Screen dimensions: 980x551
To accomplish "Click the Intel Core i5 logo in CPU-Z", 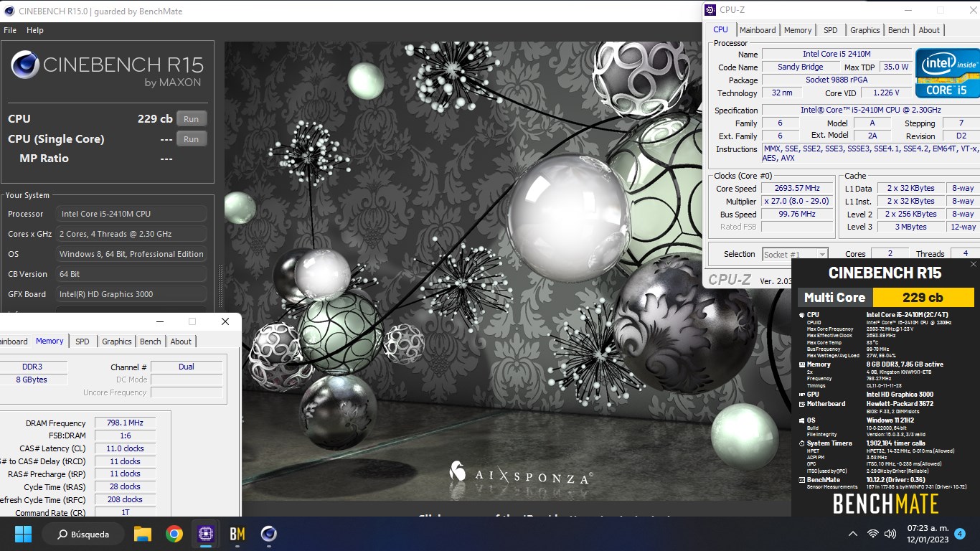I will (947, 72).
